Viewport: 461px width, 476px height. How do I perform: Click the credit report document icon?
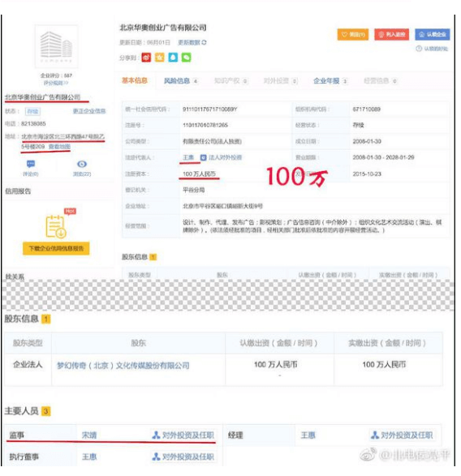(x=56, y=226)
